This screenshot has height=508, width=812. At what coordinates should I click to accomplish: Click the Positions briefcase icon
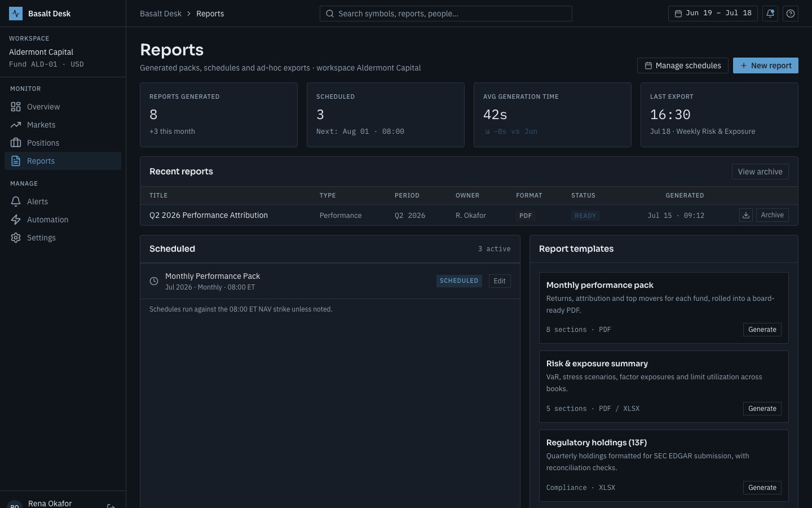pos(16,143)
